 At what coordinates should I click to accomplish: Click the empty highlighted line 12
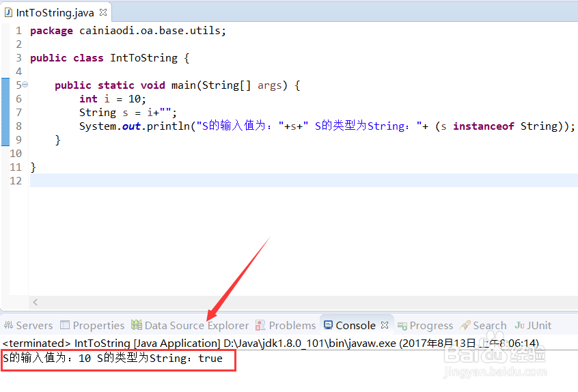[304, 180]
